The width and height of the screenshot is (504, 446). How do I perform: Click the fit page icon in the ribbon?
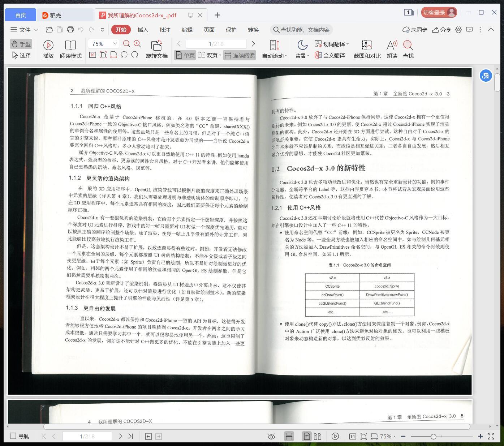[x=103, y=55]
